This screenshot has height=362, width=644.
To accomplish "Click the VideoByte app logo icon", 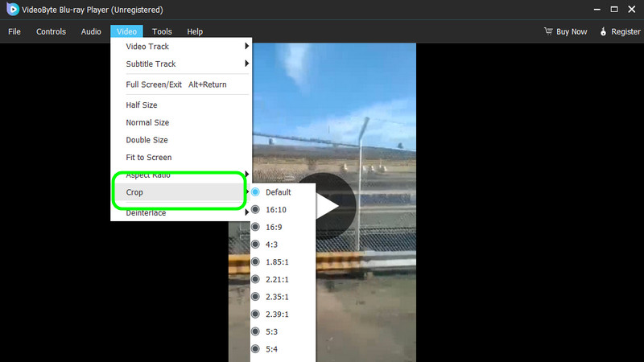I will pyautogui.click(x=13, y=9).
